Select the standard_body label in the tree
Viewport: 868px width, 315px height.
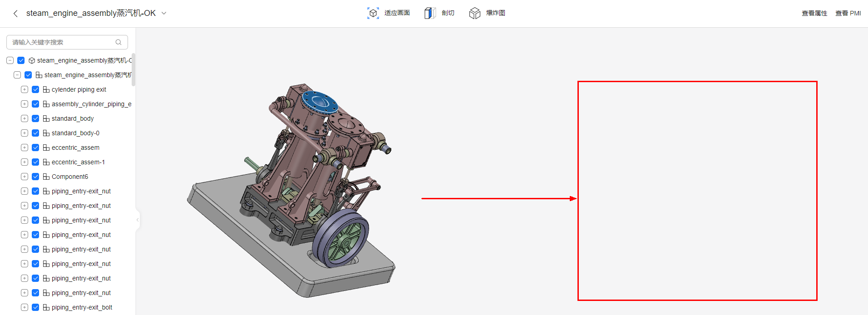73,118
